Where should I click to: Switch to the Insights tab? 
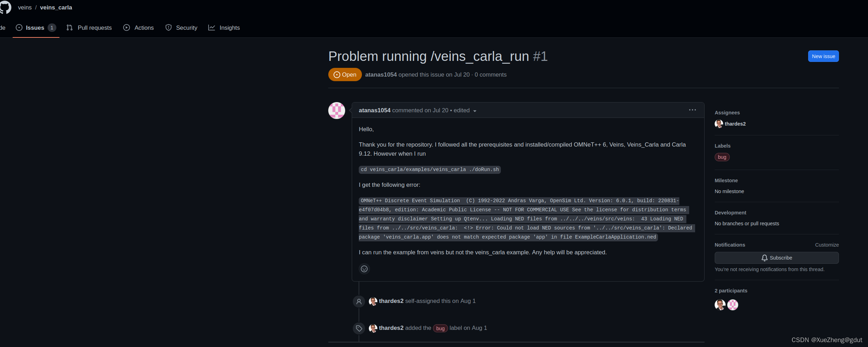(x=224, y=28)
